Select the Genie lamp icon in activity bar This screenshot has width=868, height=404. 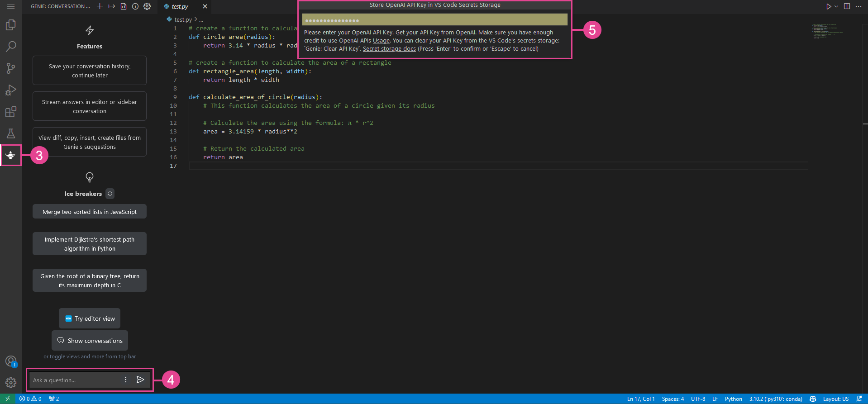coord(11,156)
